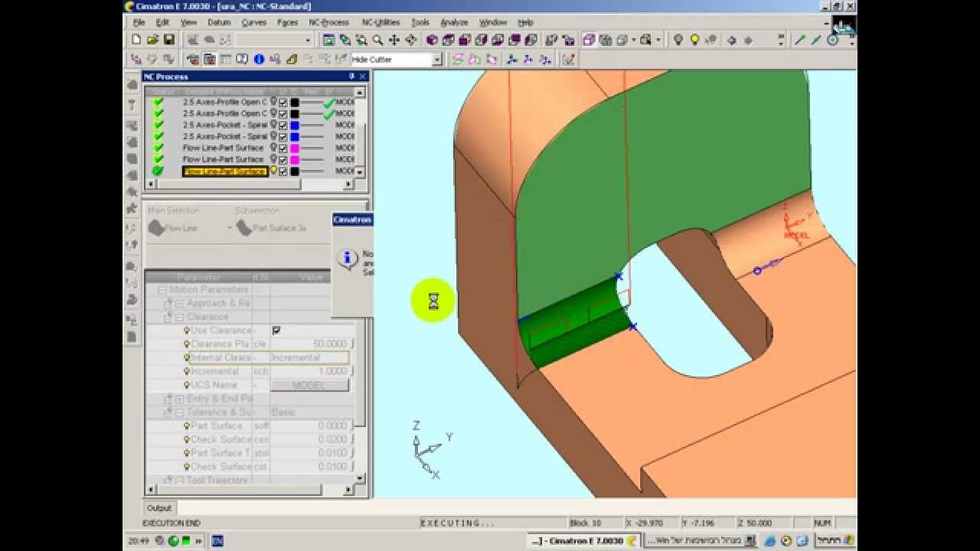This screenshot has height=551, width=980.
Task: Toggle checkbox of first 2.5 Axes-Profile Open C row
Action: 283,102
